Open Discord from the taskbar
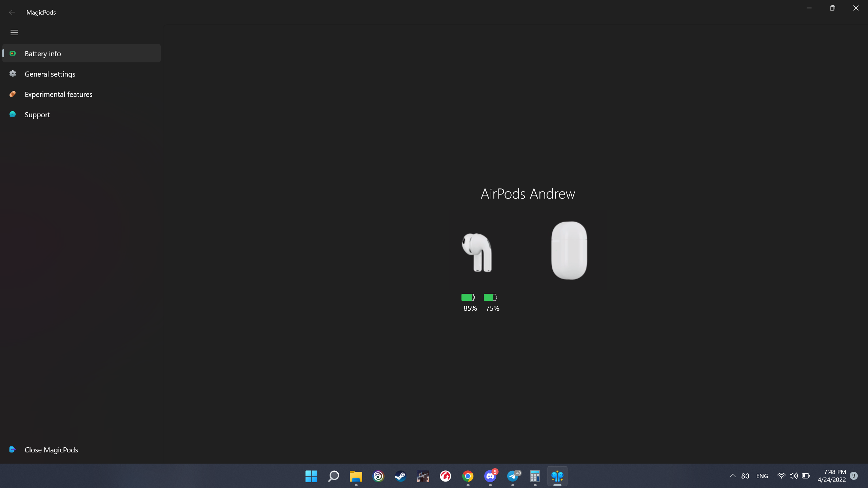The height and width of the screenshot is (488, 868). click(490, 476)
